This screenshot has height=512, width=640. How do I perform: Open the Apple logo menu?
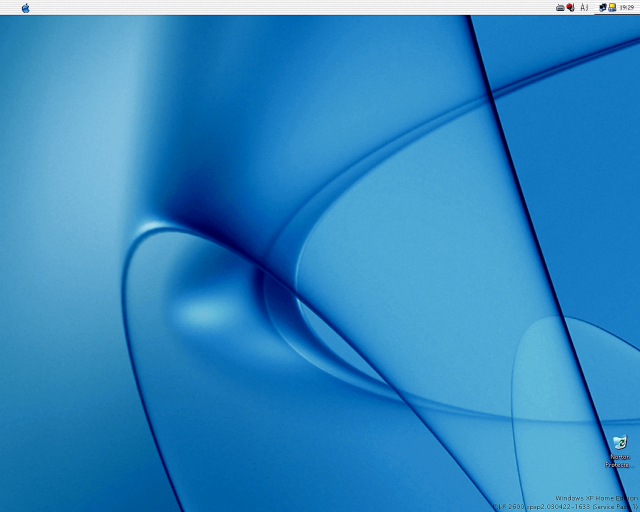tap(26, 8)
